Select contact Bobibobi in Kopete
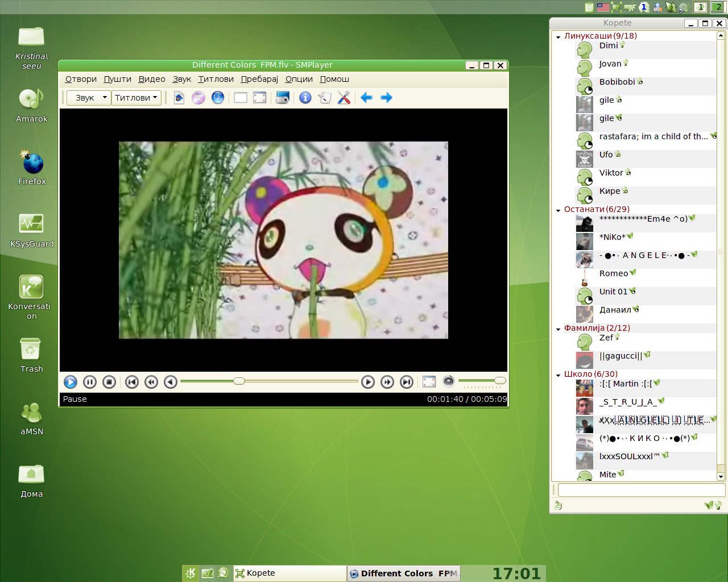 pyautogui.click(x=646, y=85)
